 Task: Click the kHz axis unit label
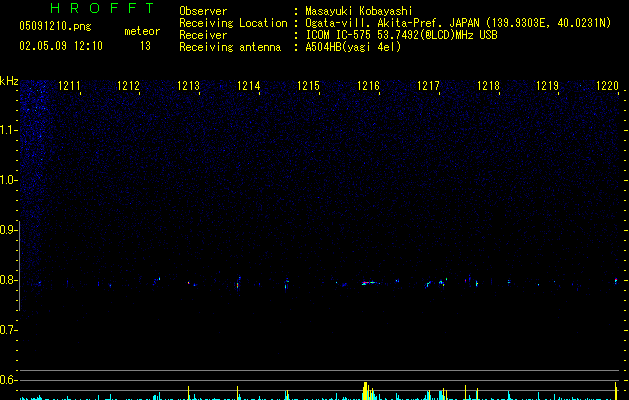tap(9, 81)
